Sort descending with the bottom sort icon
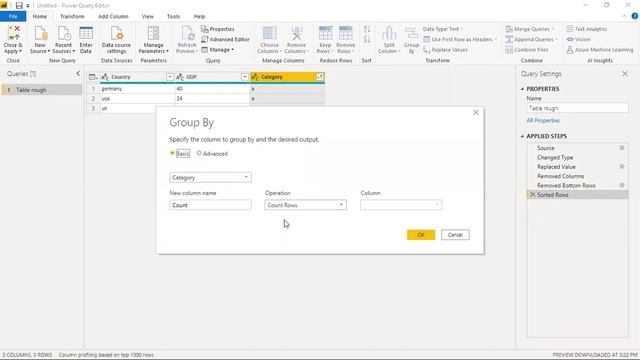Viewport: 640px width, 360px height. click(367, 39)
